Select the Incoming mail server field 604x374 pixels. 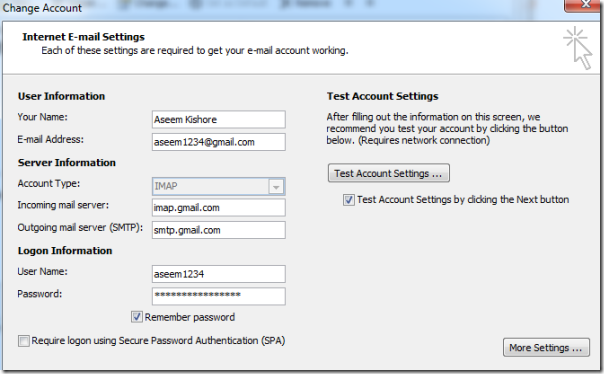pos(219,208)
